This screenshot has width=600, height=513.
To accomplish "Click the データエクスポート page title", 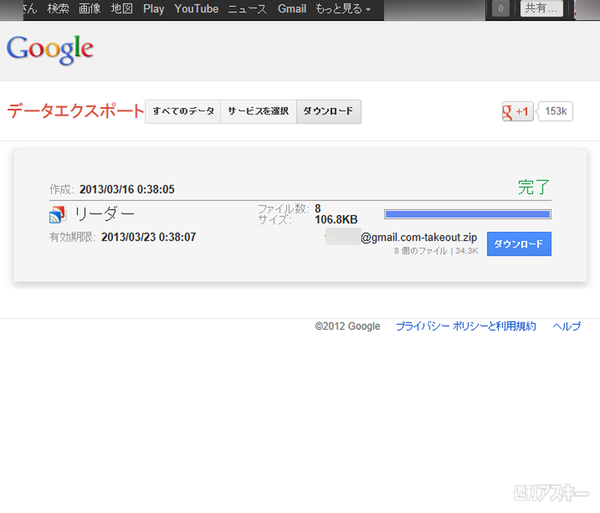I will (75, 111).
